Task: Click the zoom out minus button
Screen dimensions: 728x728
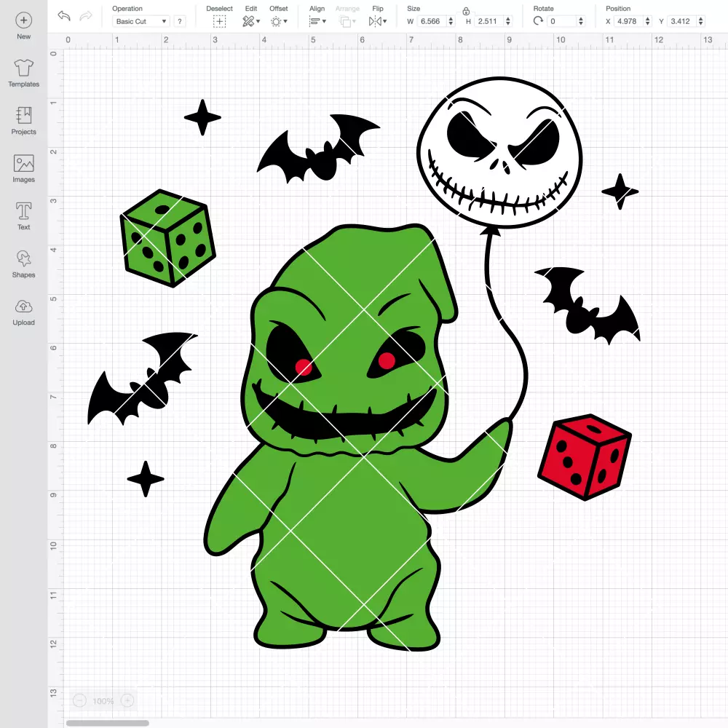Action: pyautogui.click(x=80, y=700)
